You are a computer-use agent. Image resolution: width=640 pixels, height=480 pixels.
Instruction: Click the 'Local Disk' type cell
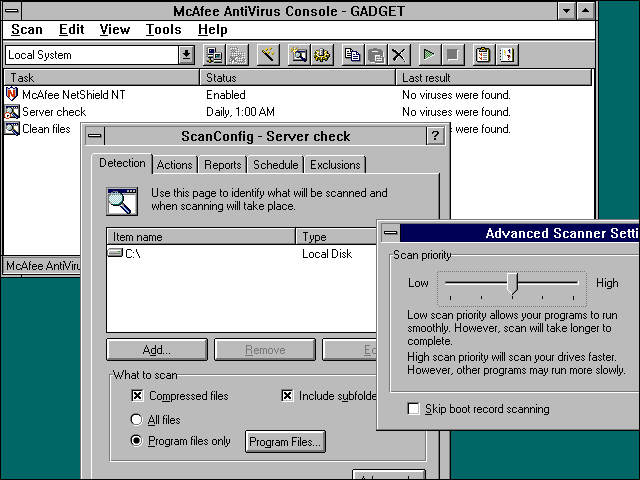coord(327,253)
